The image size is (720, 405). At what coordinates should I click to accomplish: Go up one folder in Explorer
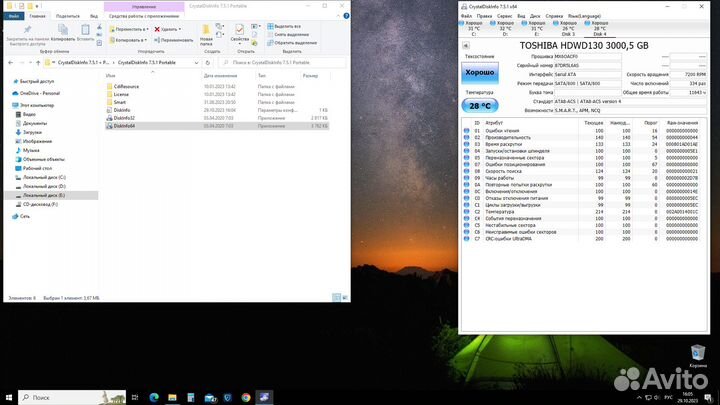point(38,62)
